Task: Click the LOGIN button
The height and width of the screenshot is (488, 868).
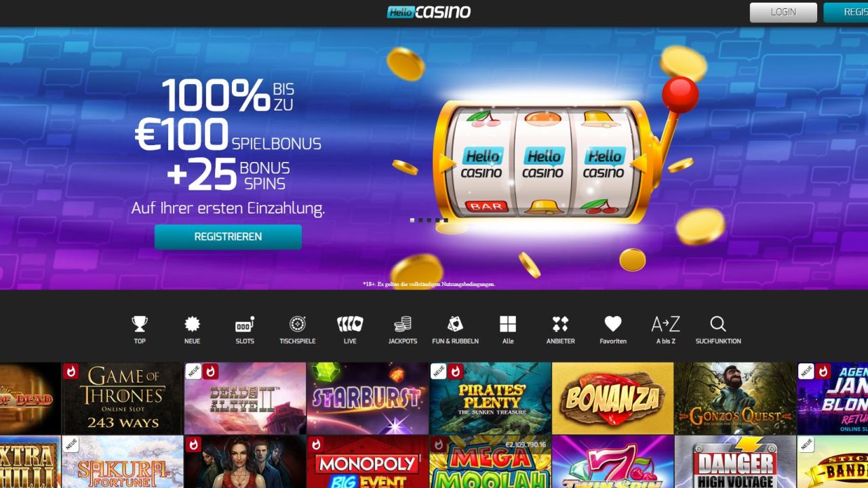Action: pyautogui.click(x=783, y=12)
